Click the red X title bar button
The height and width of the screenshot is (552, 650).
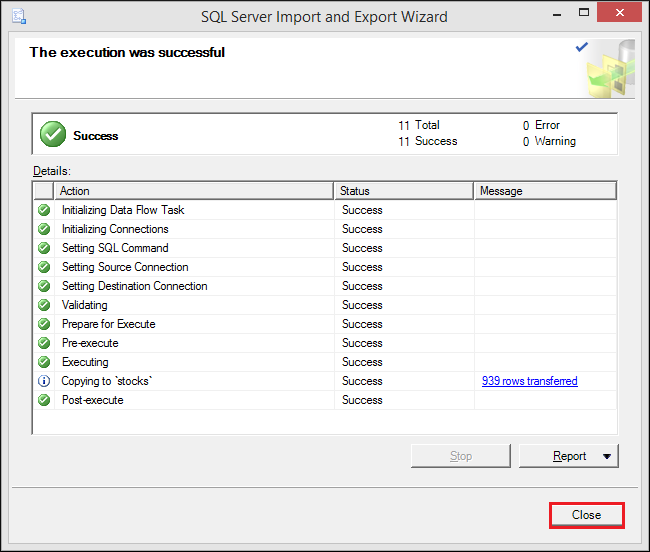click(x=619, y=12)
